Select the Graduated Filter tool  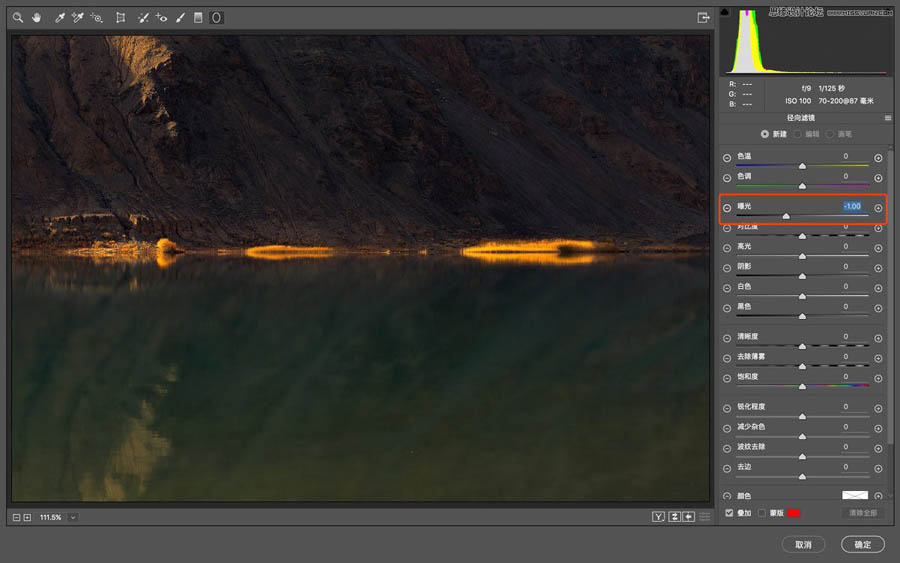pos(198,18)
